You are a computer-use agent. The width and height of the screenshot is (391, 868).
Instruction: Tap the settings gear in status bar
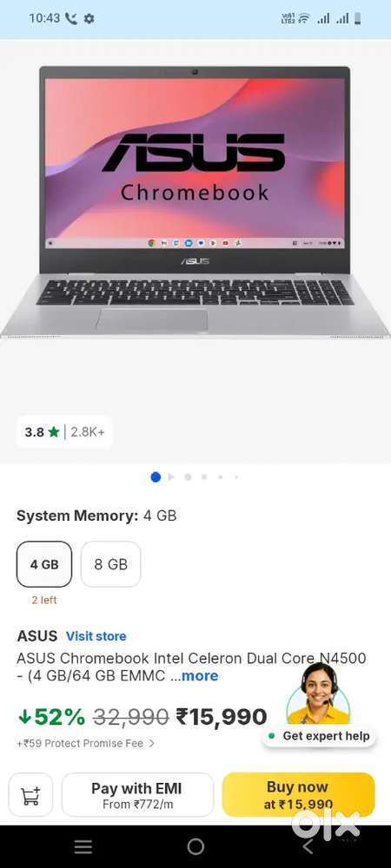click(89, 18)
